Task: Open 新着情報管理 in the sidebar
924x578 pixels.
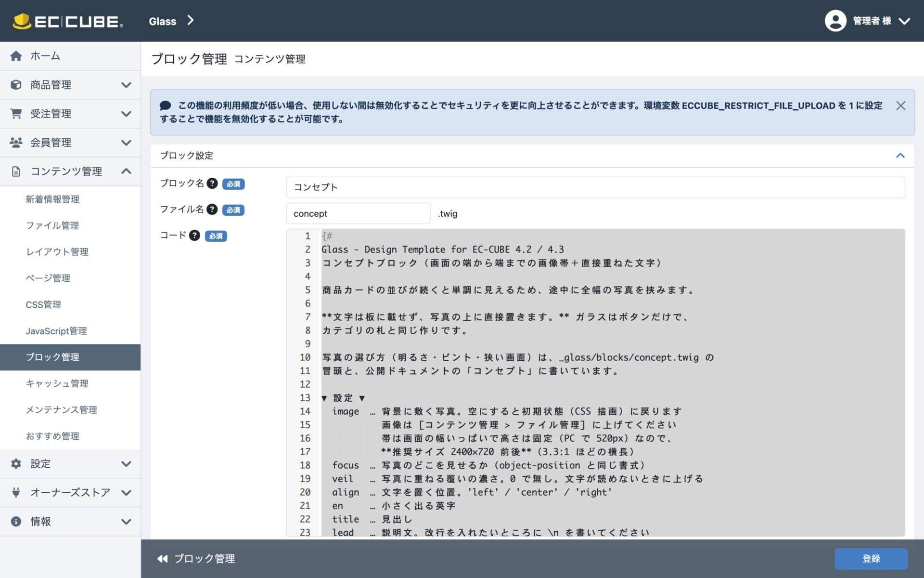Action: [x=70, y=199]
